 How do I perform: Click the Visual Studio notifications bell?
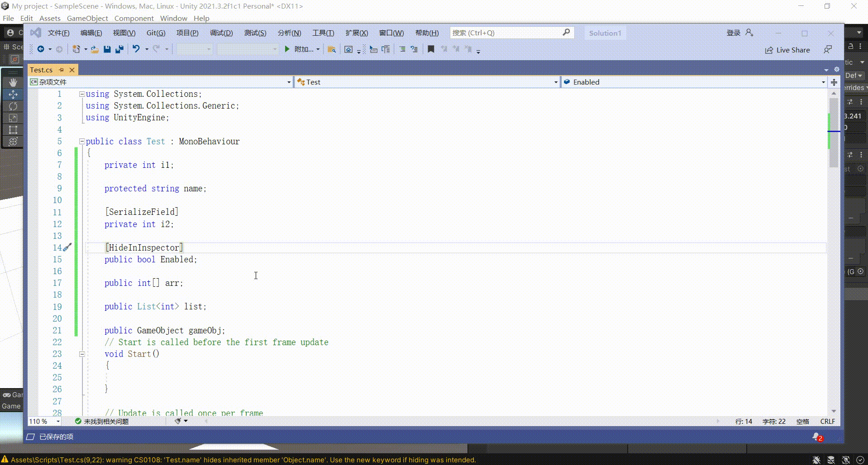click(817, 437)
